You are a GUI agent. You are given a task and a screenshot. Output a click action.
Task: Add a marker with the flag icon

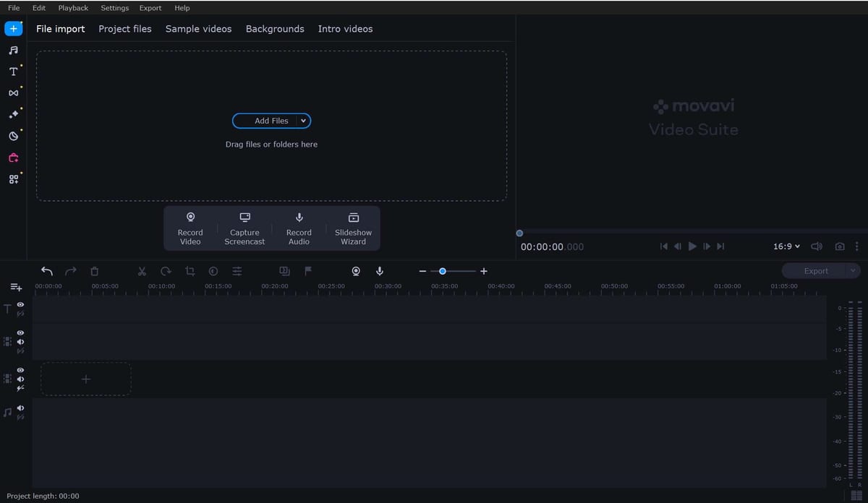(308, 271)
